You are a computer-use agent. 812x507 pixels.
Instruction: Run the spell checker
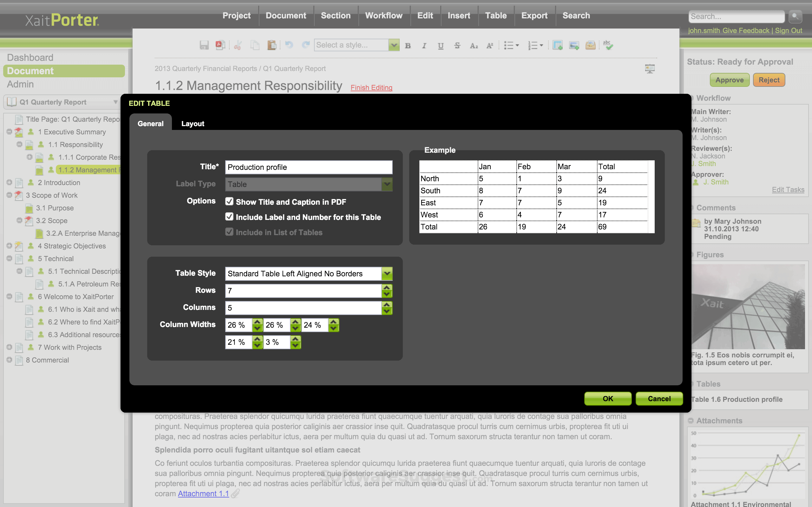coord(608,45)
